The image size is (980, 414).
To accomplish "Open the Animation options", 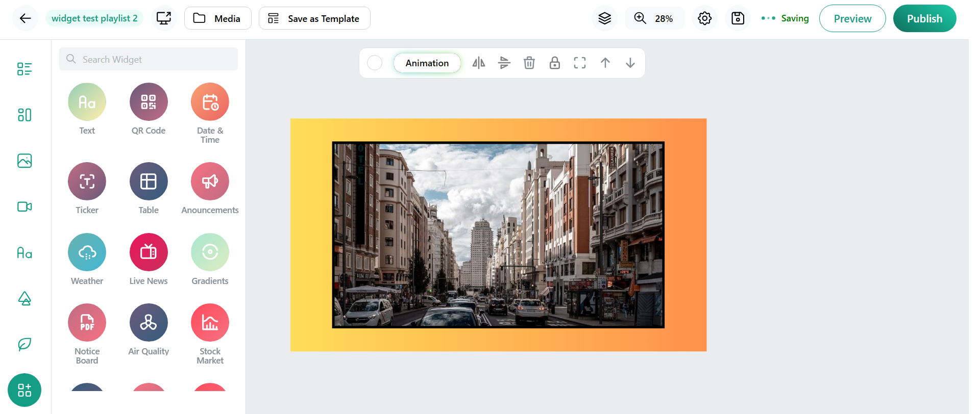I will coord(427,63).
